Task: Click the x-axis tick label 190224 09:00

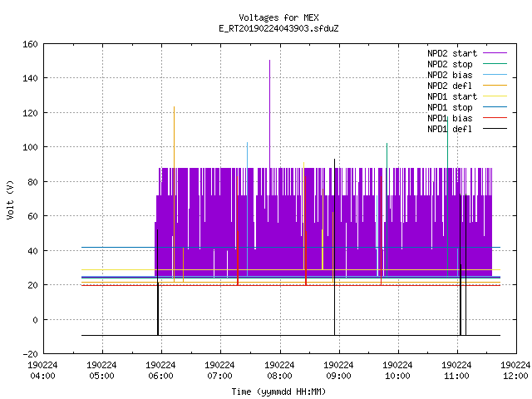Action: [x=338, y=371]
